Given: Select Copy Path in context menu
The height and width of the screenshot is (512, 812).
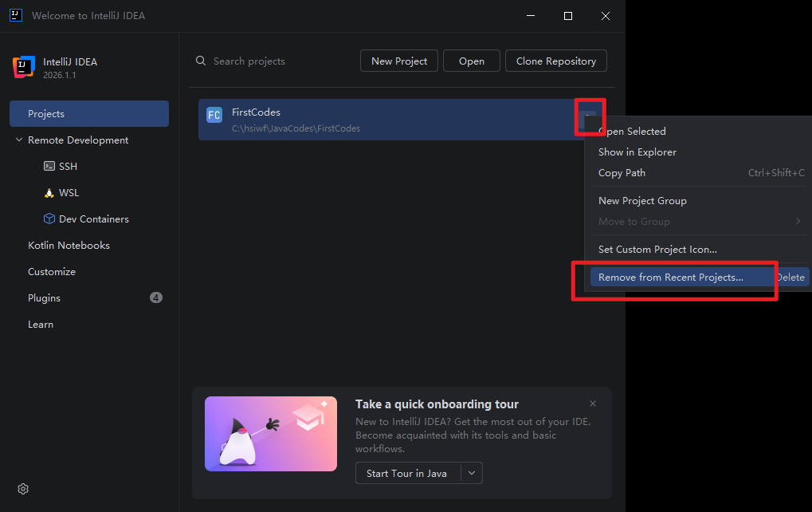Looking at the screenshot, I should pyautogui.click(x=697, y=173).
